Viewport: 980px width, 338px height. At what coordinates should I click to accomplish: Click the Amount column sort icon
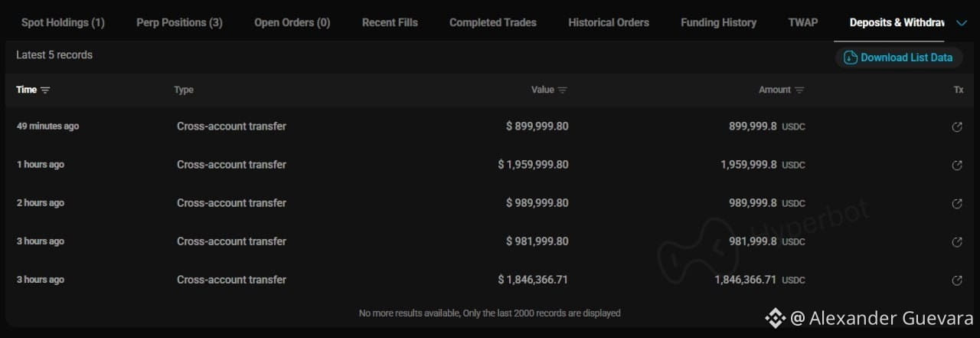[x=799, y=90]
